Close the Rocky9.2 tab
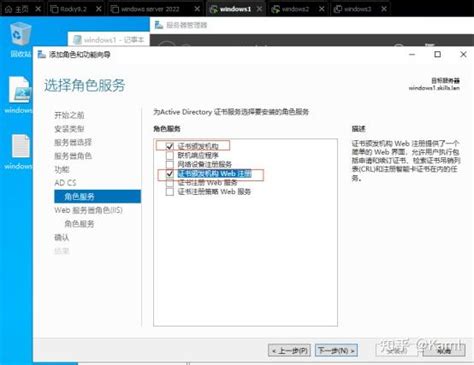Image resolution: width=474 pixels, height=365 pixels. [99, 9]
